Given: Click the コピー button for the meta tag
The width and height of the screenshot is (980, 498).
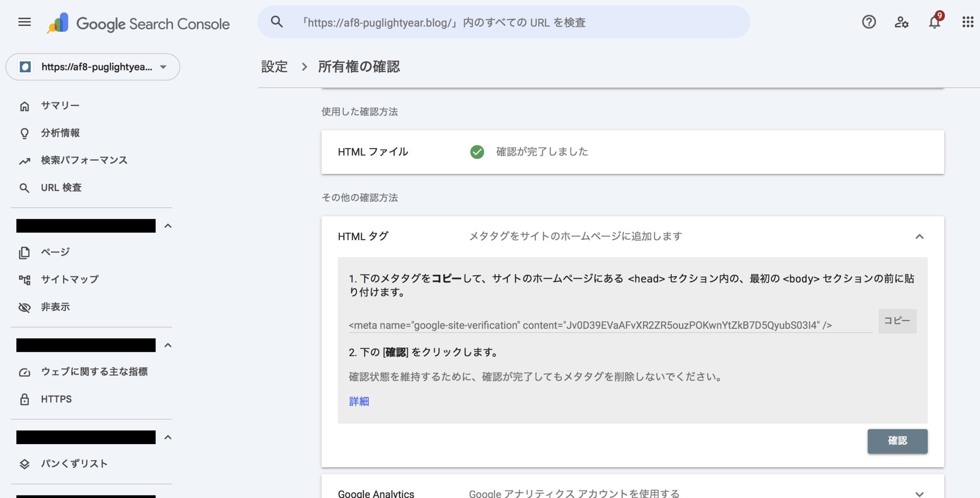Looking at the screenshot, I should 897,321.
